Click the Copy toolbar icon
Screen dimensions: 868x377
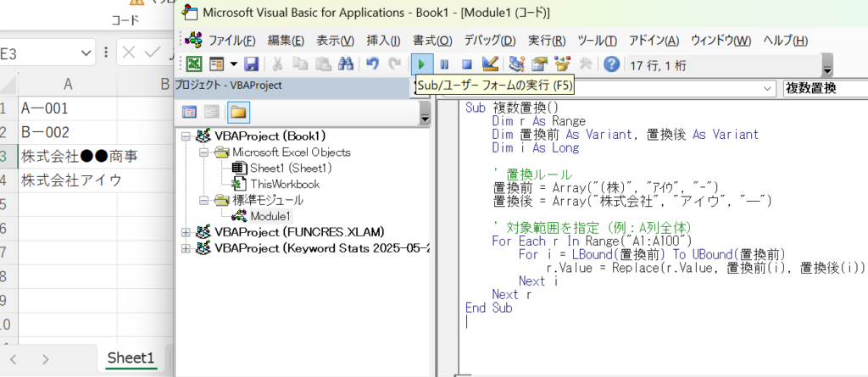[300, 64]
